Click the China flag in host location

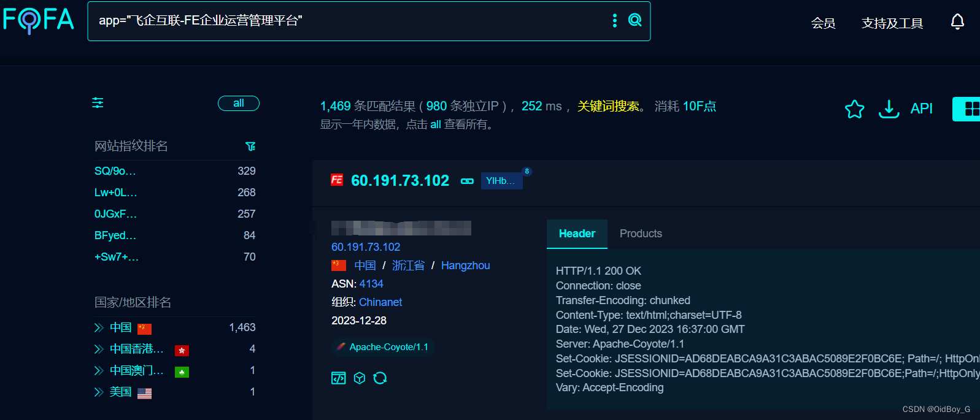(339, 265)
